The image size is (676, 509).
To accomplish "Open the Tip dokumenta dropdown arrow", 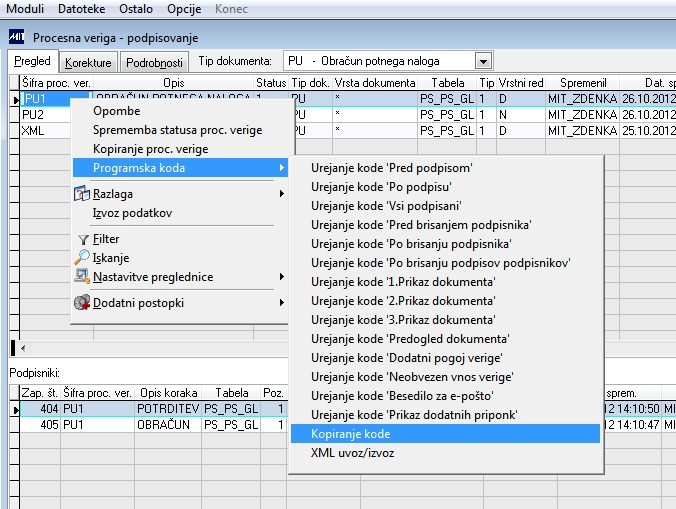I will coord(484,61).
